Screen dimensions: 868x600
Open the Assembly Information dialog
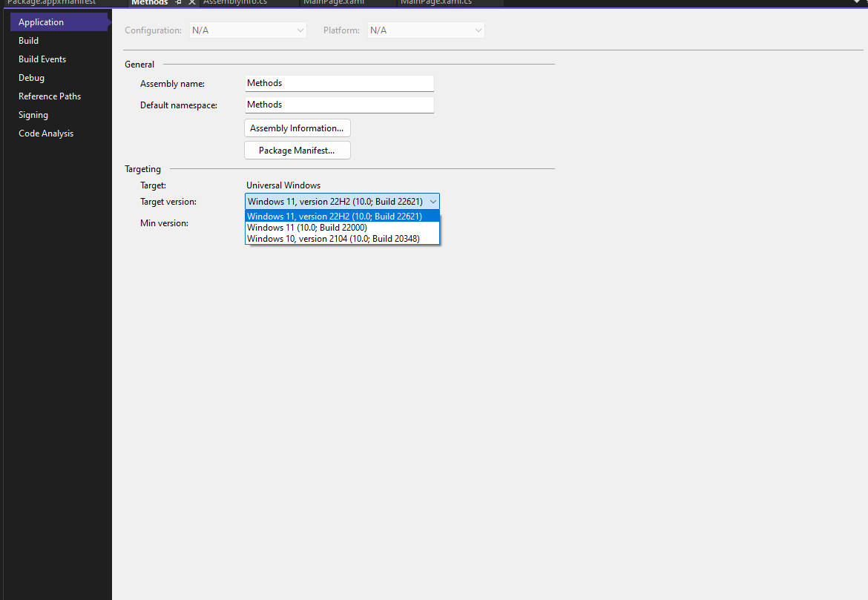click(x=297, y=128)
